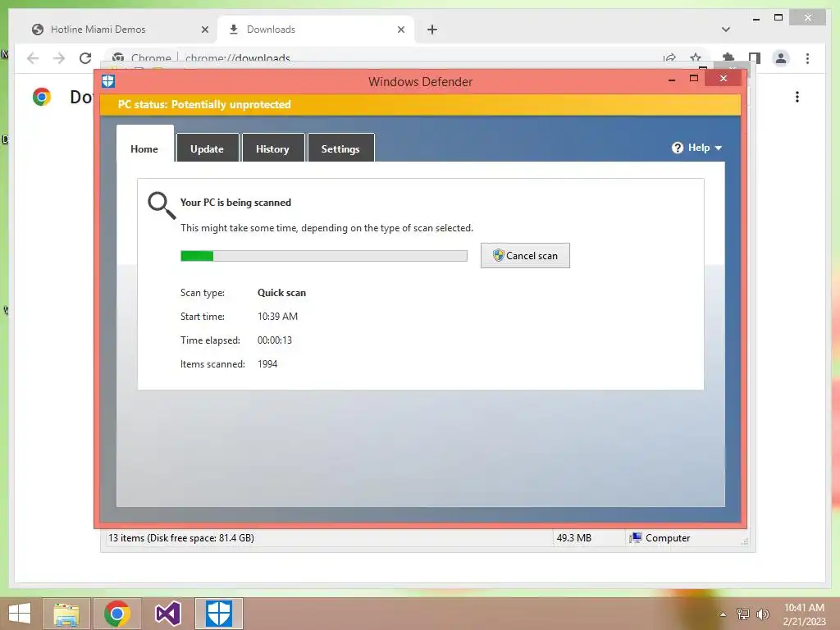The height and width of the screenshot is (630, 840).
Task: Click the Help question mark icon
Action: 677,148
